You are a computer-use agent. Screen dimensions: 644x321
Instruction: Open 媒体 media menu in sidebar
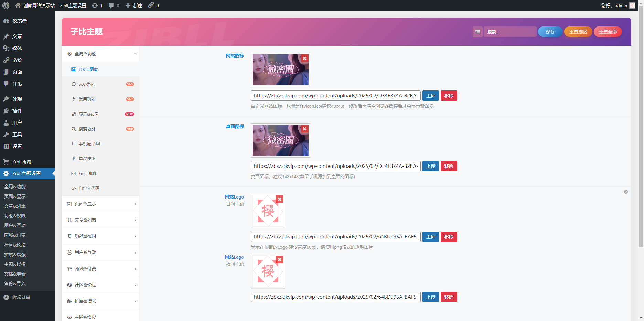pos(28,48)
